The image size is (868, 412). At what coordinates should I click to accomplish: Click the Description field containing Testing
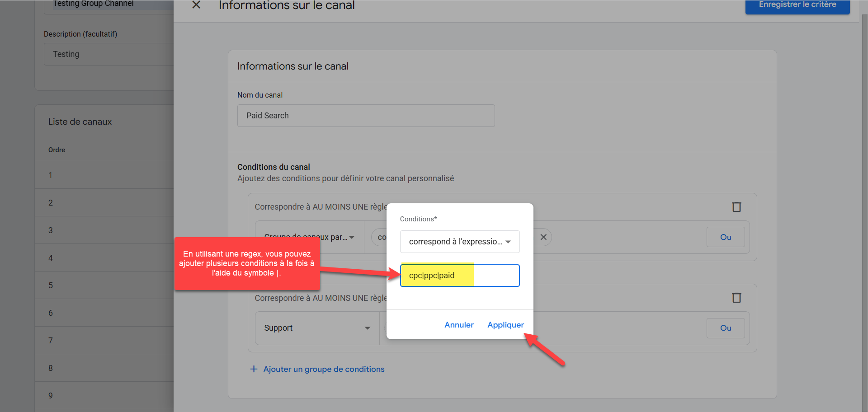point(108,54)
